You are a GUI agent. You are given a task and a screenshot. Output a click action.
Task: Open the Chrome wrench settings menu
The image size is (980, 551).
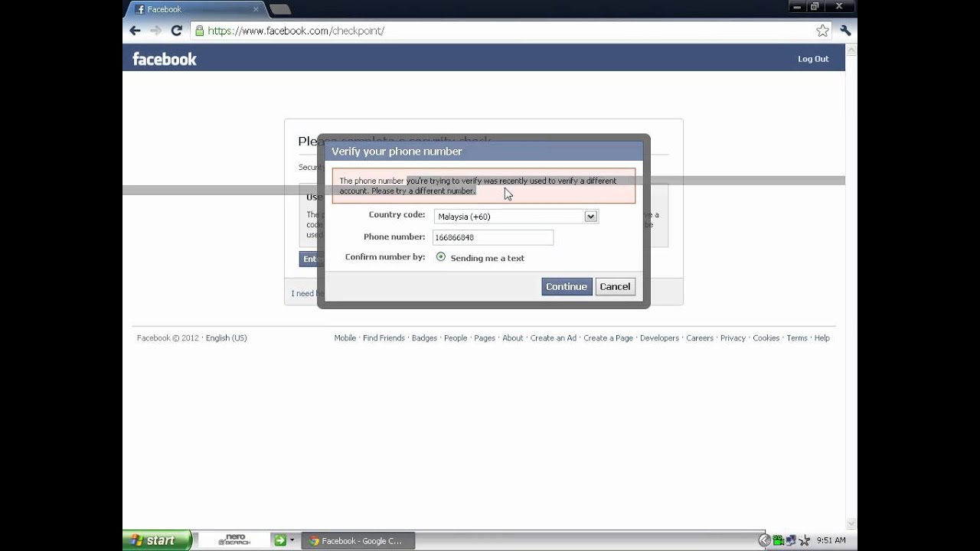[845, 31]
